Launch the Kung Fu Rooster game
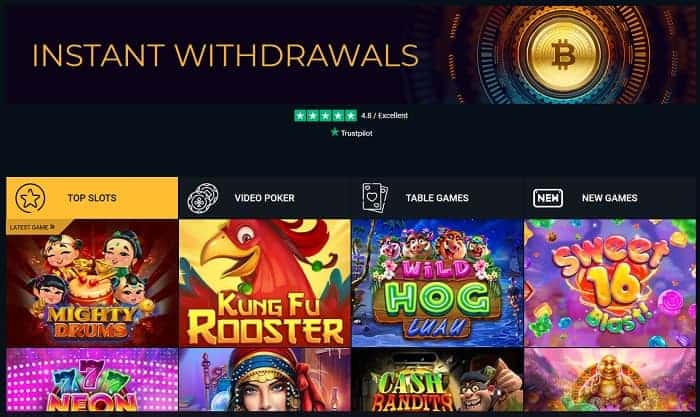The image size is (700, 417). (x=265, y=283)
